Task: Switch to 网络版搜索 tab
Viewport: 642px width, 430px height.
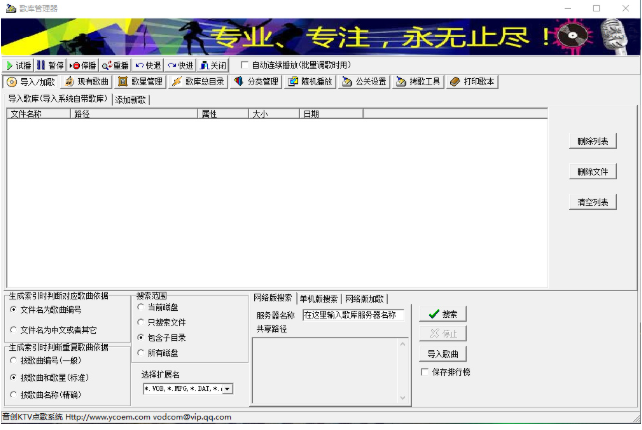Action: (273, 298)
